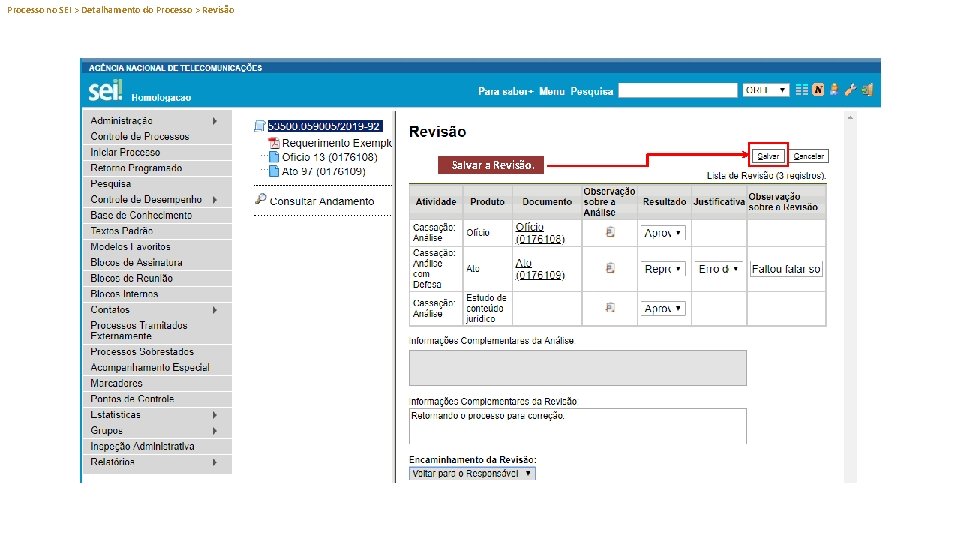Image resolution: width=960 pixels, height=540 pixels.
Task: Open Blocos Internos menu item
Action: click(x=157, y=294)
